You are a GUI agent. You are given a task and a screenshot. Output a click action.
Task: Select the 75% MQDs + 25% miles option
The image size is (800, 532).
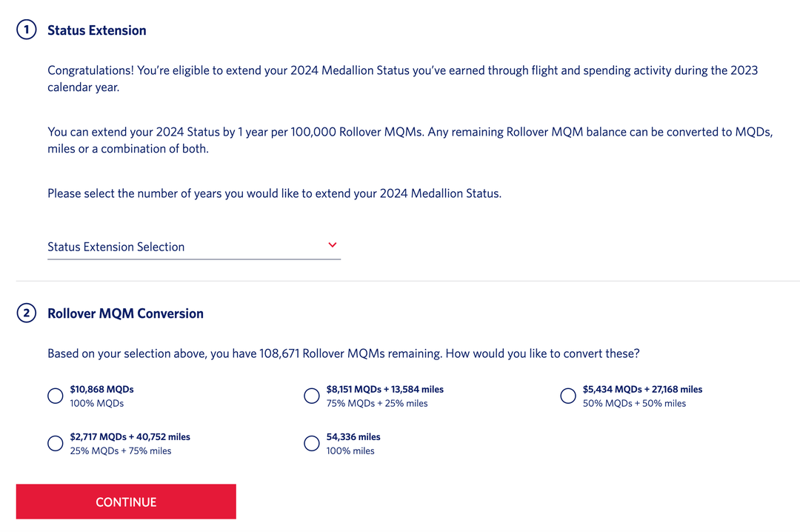click(x=311, y=396)
